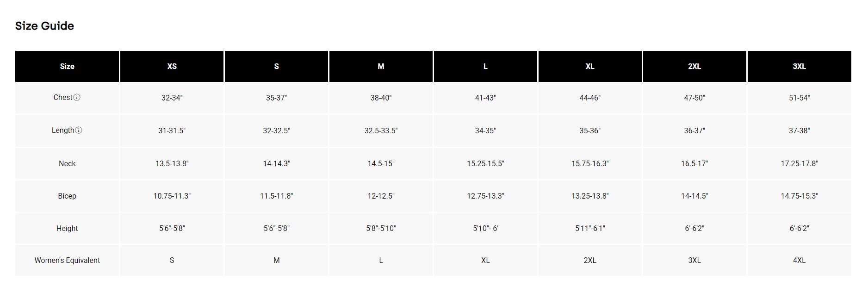Click the 3XL column header
The width and height of the screenshot is (868, 293).
799,66
